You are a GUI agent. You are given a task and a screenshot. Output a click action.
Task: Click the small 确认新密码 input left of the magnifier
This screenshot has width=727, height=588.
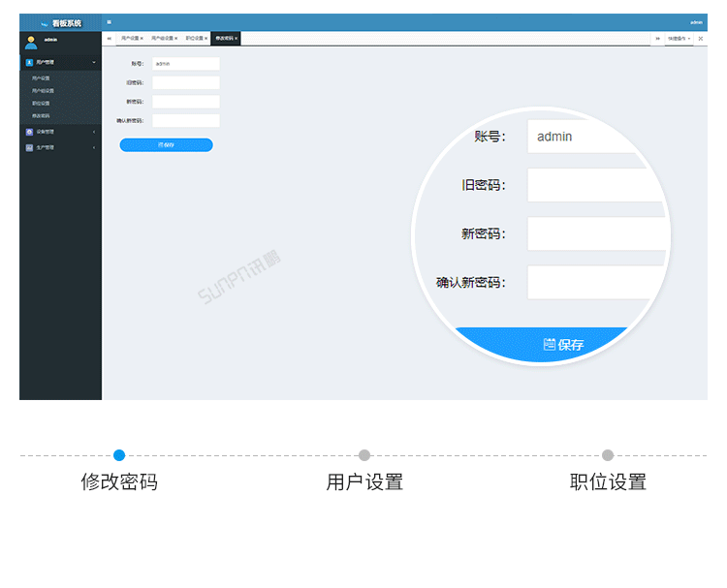click(186, 121)
